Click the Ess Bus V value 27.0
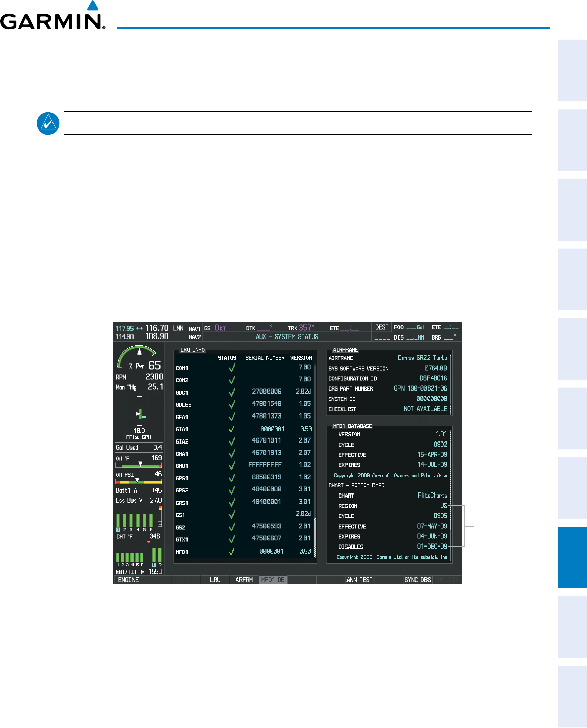The image size is (587, 728). [156, 500]
